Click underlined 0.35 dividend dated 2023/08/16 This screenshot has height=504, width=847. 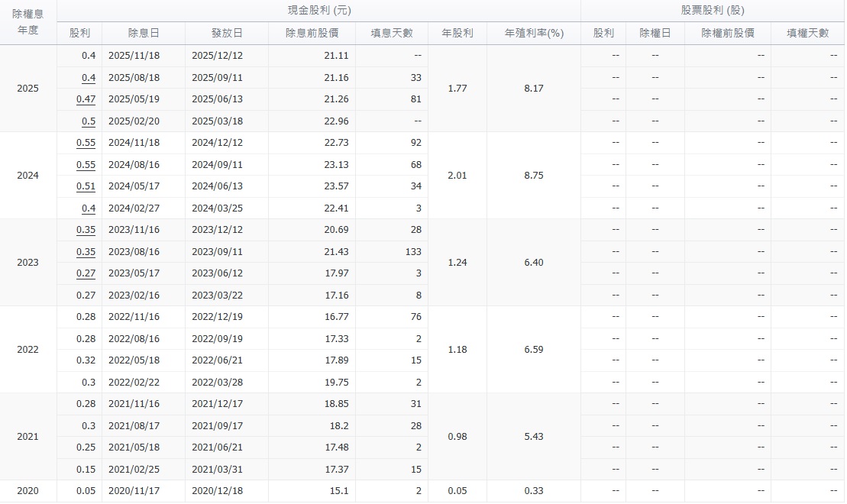86,252
